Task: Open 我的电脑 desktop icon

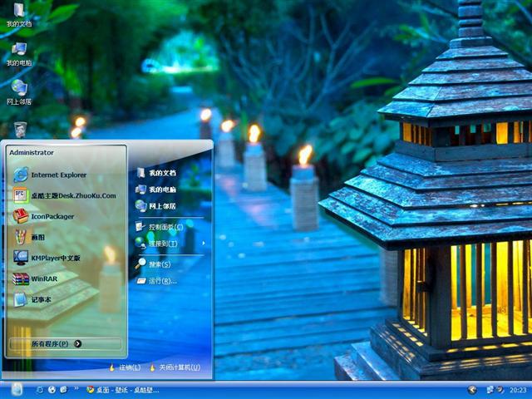Action: coord(19,54)
